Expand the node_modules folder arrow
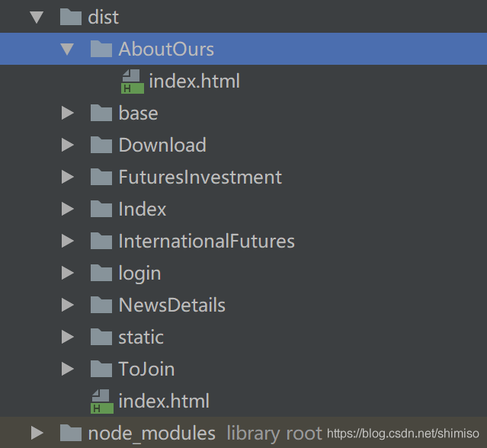This screenshot has width=487, height=448. click(x=37, y=434)
